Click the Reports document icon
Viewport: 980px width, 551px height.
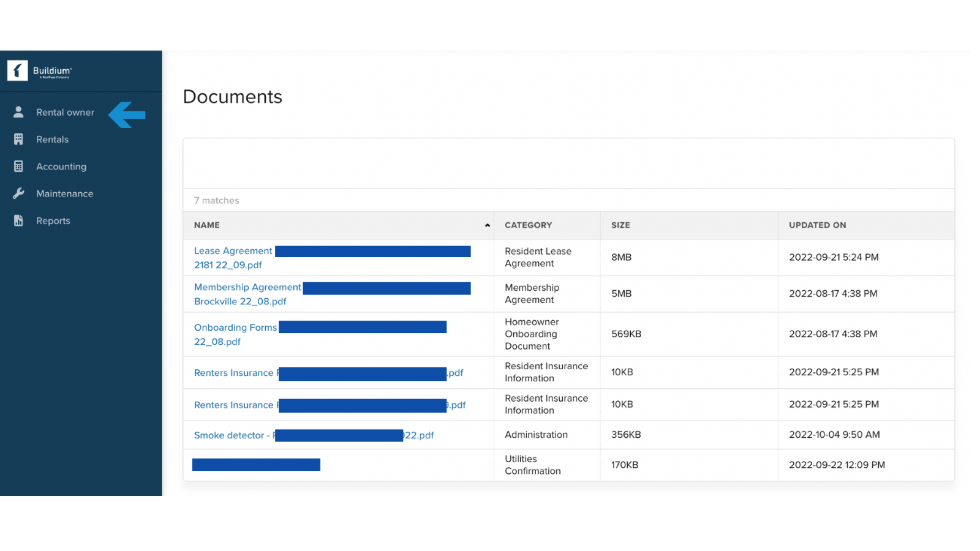[18, 220]
